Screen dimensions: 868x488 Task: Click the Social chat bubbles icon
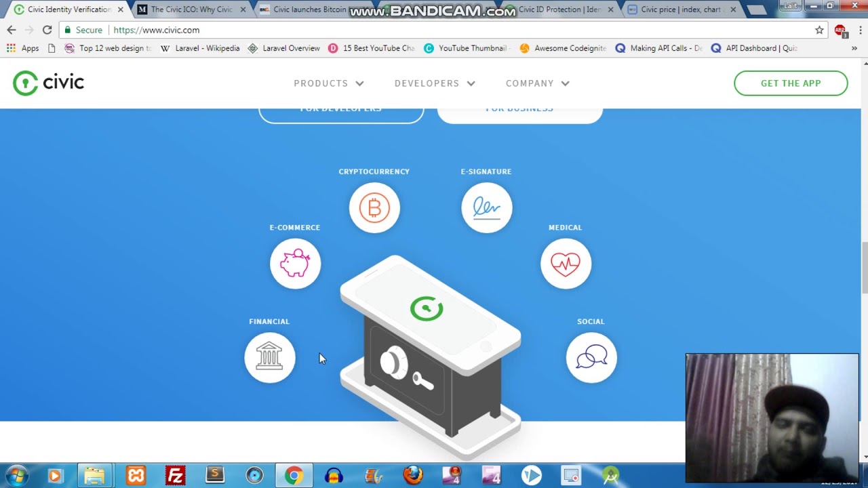coord(591,357)
